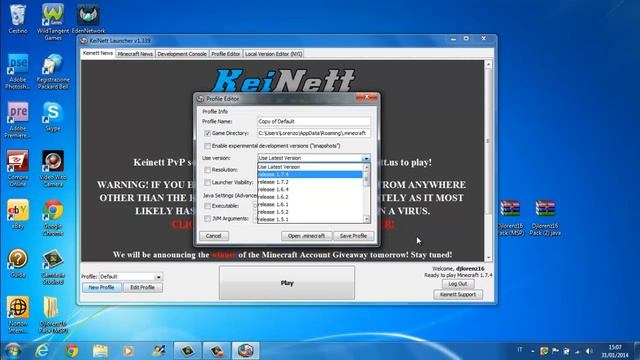
Task: Click the Log Out button
Action: tap(458, 284)
